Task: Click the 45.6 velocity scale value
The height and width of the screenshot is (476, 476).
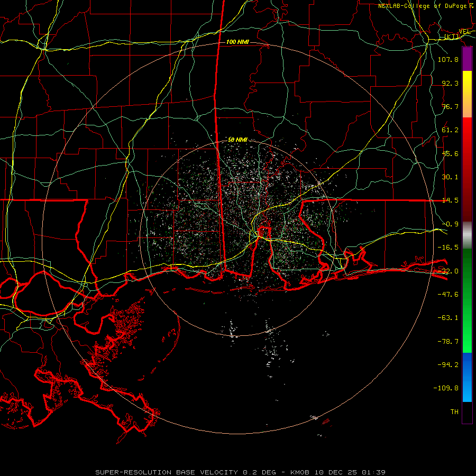Action: (x=450, y=153)
